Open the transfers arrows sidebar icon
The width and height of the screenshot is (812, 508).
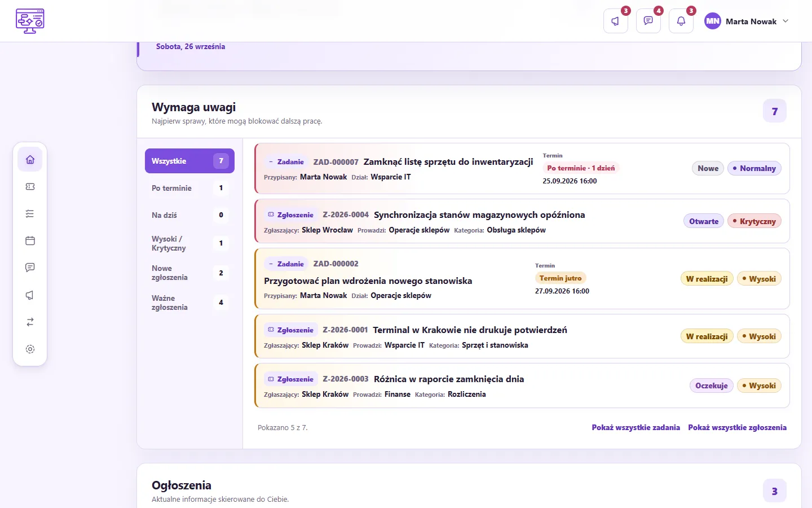coord(30,322)
